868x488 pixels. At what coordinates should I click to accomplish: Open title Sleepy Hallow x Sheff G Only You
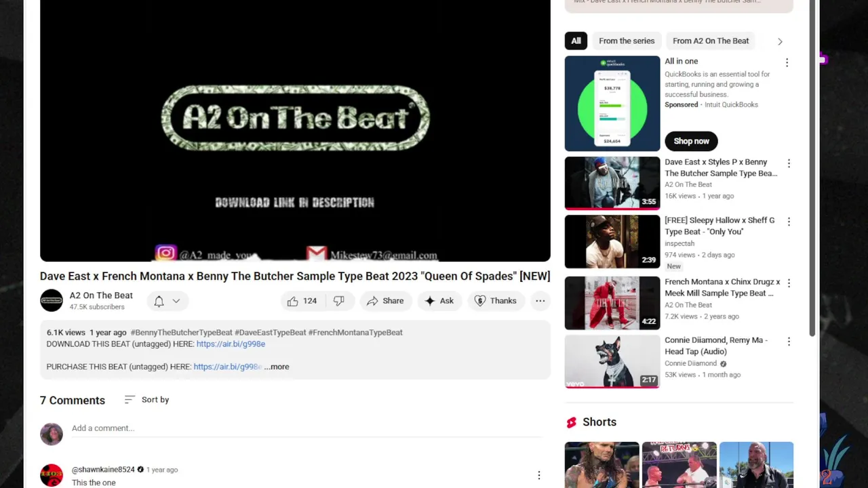tap(719, 226)
